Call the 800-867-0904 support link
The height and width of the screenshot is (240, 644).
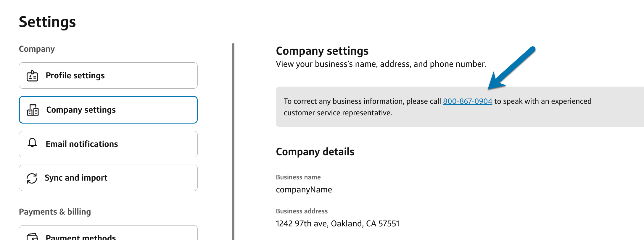pyautogui.click(x=467, y=101)
